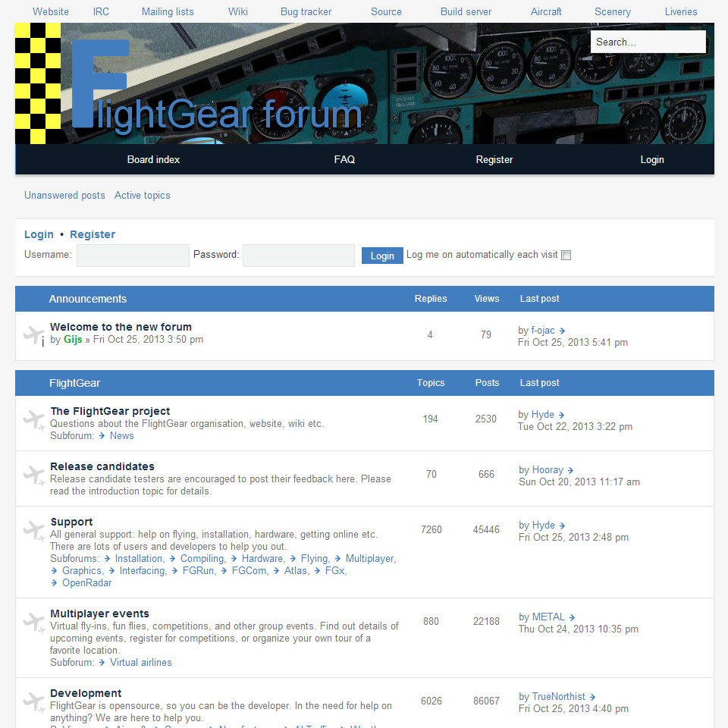This screenshot has height=728, width=728.
Task: Open Register in dark navigation bar
Action: coord(494,160)
